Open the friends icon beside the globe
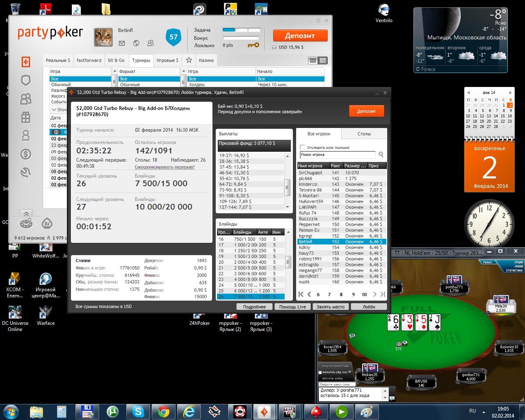Image resolution: width=525 pixels, height=420 pixels. tap(151, 43)
